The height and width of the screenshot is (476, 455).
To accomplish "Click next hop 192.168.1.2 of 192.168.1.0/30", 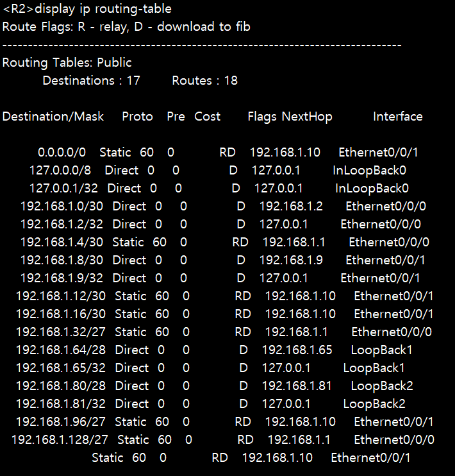I will click(x=291, y=207).
